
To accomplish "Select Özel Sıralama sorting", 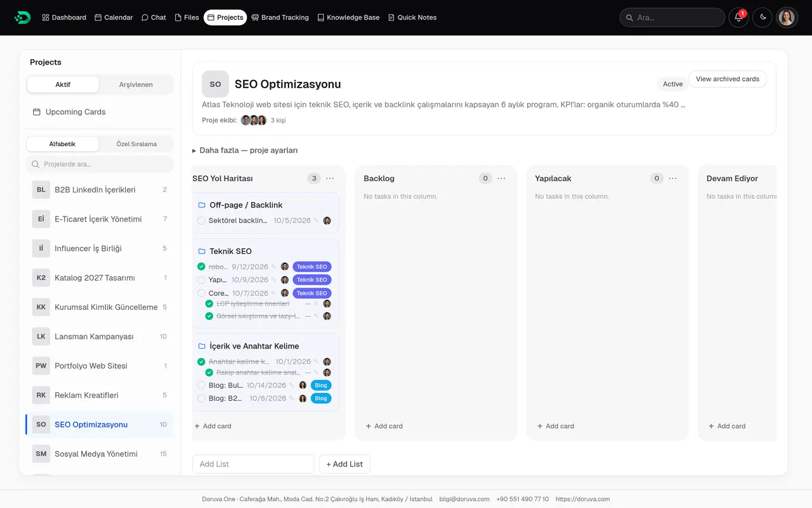I will (136, 144).
